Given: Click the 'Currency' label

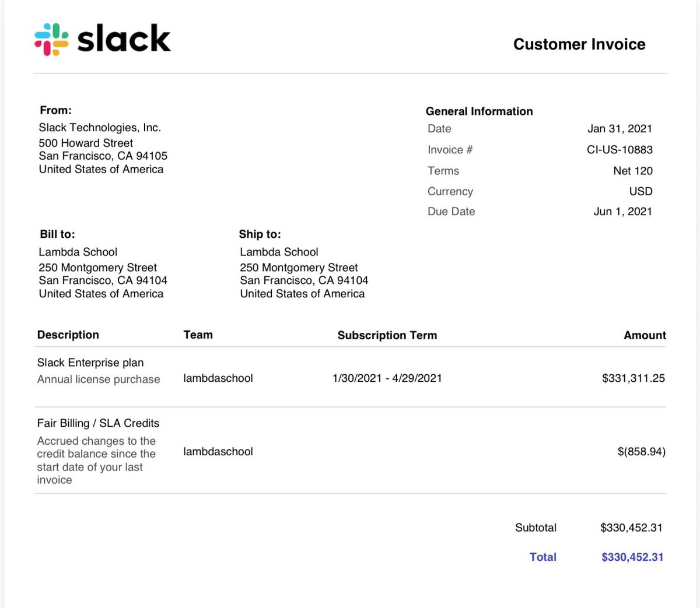Looking at the screenshot, I should [x=450, y=191].
